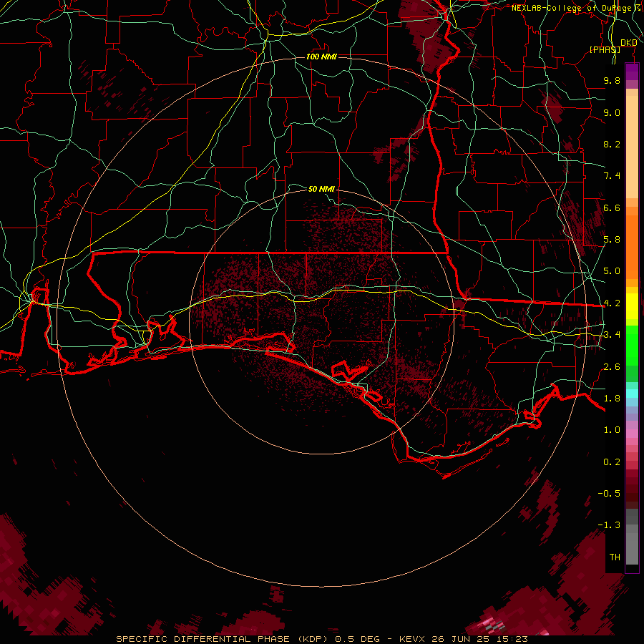Viewport: 644px width, 644px height.
Task: Click the 0.2 scale label
Action: (612, 462)
